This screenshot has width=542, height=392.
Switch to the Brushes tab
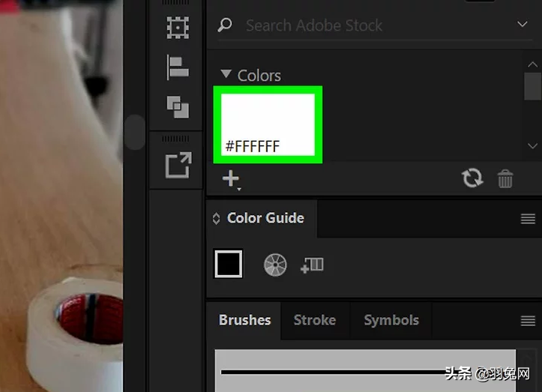(244, 320)
